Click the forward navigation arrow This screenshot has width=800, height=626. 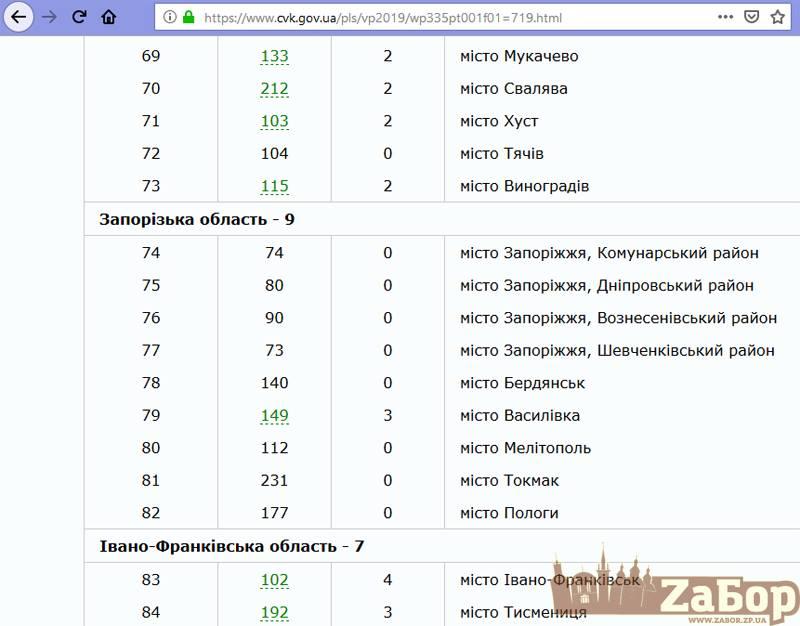[x=49, y=17]
